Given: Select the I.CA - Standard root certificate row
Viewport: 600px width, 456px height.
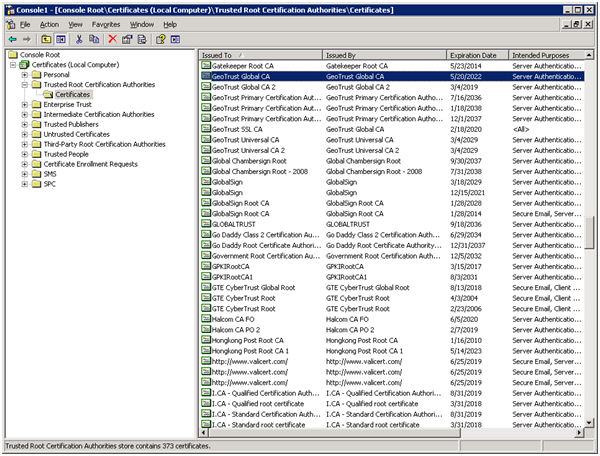Looking at the screenshot, I should [392, 424].
